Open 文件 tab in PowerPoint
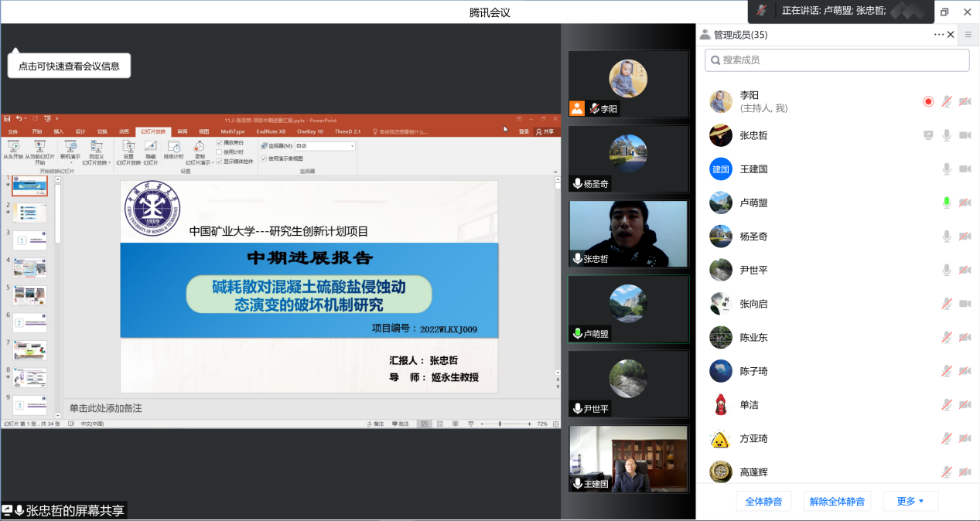Screen dimensions: 980x521 click(x=12, y=131)
